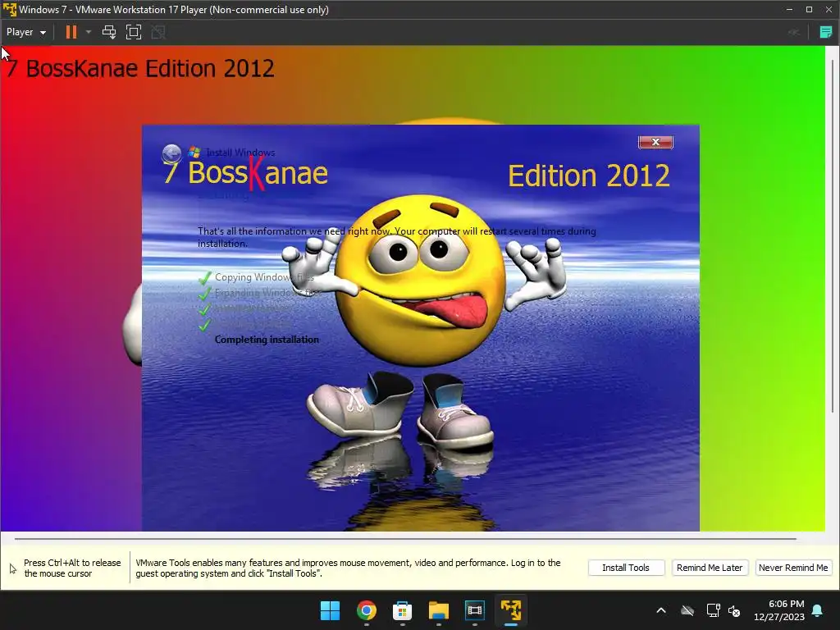Send Ctrl+Alt+Del to the virtual machine
The image size is (840, 630).
pos(109,32)
